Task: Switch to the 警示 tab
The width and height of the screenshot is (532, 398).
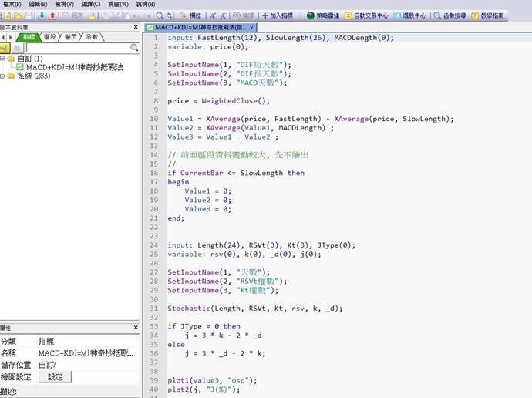Action: point(71,36)
